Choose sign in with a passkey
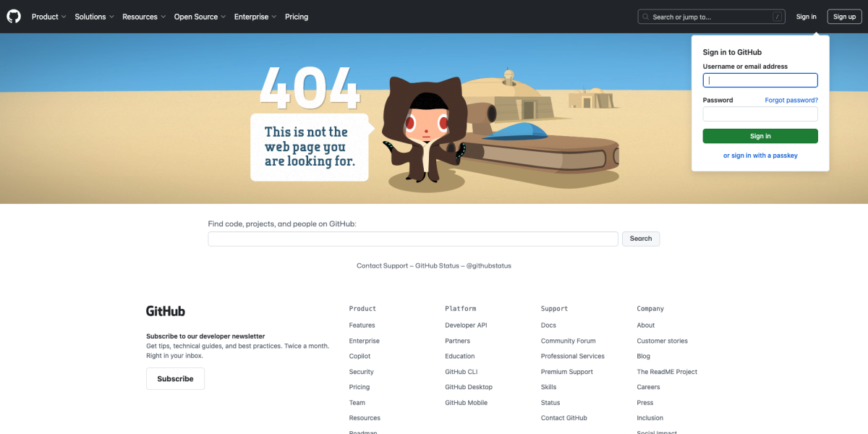868x434 pixels. (760, 156)
